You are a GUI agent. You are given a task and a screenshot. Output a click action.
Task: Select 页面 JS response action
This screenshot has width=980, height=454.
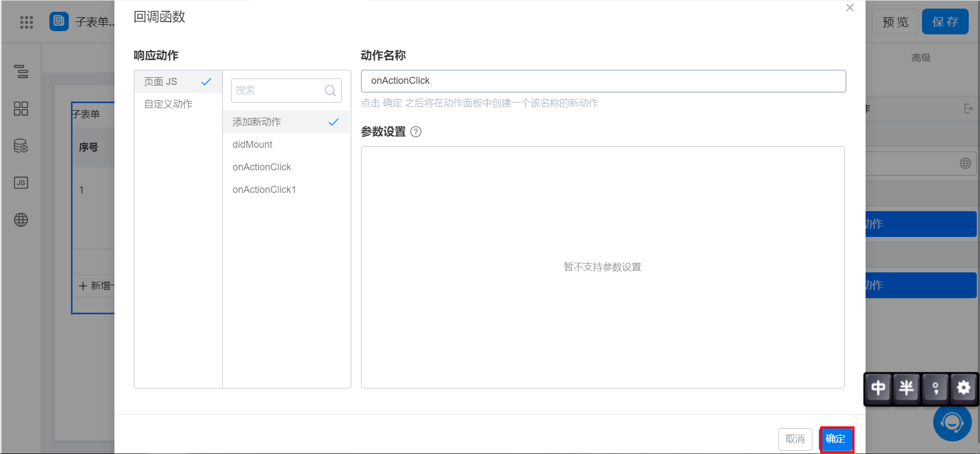tap(178, 82)
